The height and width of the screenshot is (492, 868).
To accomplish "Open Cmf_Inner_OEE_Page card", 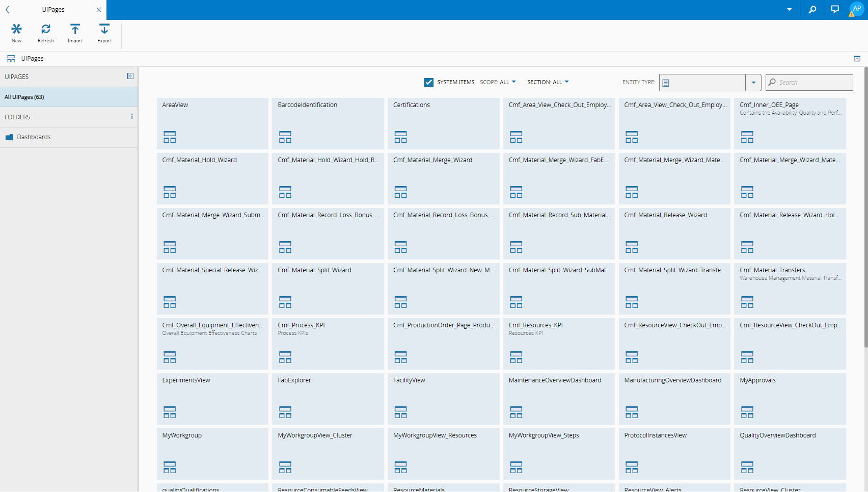I will click(x=790, y=123).
